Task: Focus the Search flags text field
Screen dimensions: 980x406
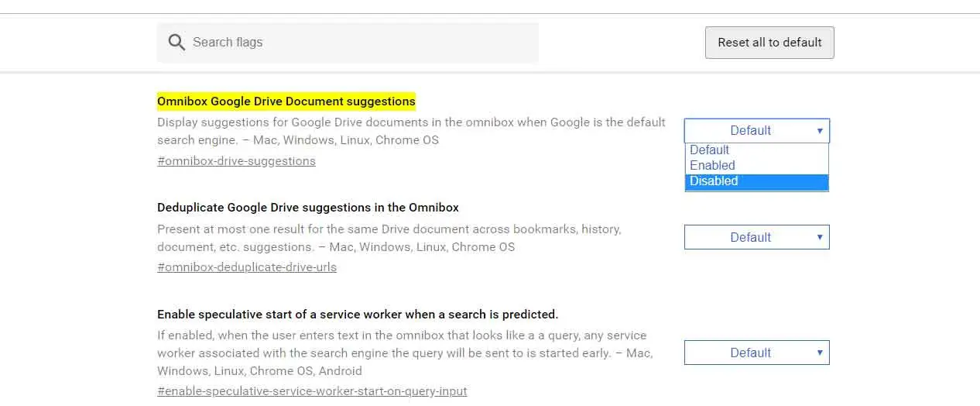Action: [x=356, y=43]
